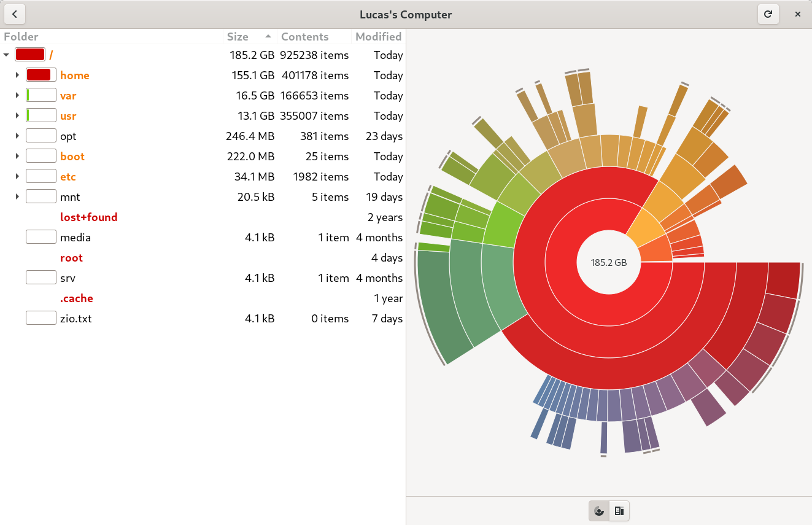Viewport: 812px width, 525px height.
Task: Sort by the Size column header
Action: (x=238, y=37)
